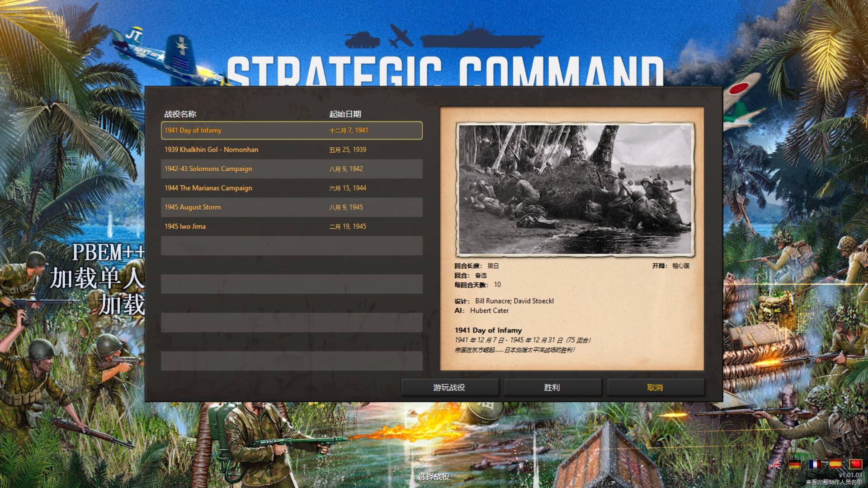Select the Spanish language flag icon

(x=835, y=464)
